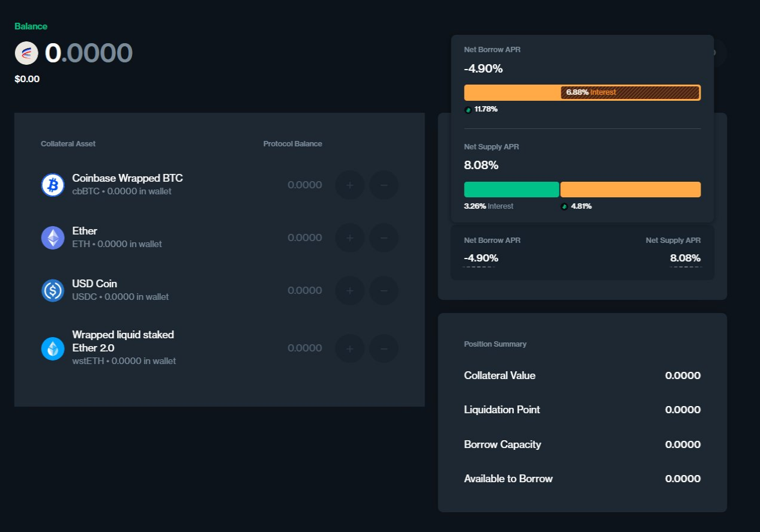Click the Ether token icon
760x532 pixels.
[53, 238]
